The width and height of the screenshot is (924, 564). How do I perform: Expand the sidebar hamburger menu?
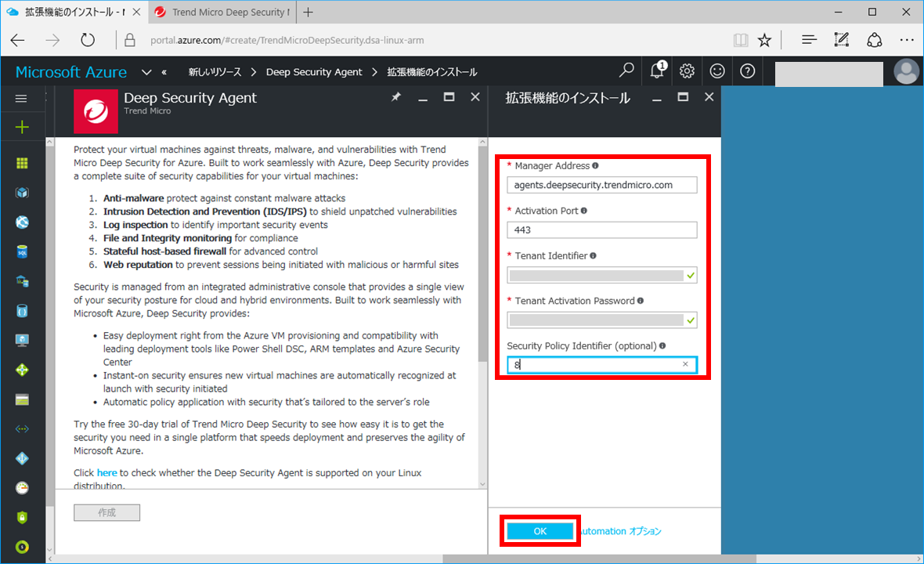pyautogui.click(x=23, y=98)
